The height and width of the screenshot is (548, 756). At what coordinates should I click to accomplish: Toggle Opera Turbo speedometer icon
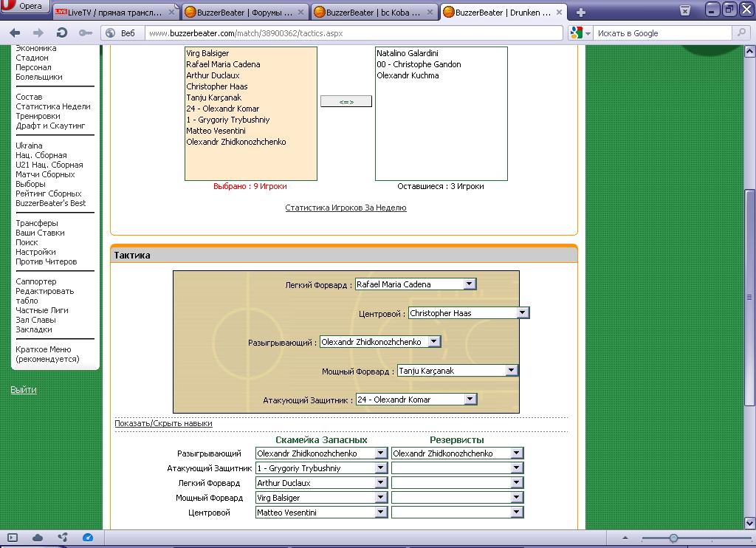coord(87,538)
